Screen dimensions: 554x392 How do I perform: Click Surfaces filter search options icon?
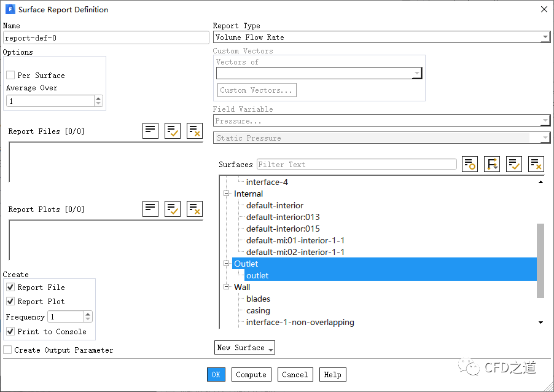pyautogui.click(x=470, y=164)
